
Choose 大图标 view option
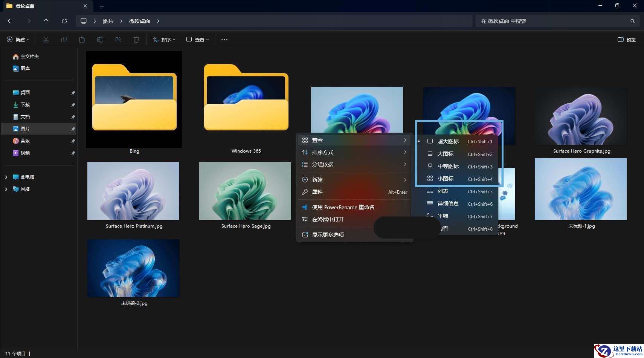pyautogui.click(x=459, y=154)
